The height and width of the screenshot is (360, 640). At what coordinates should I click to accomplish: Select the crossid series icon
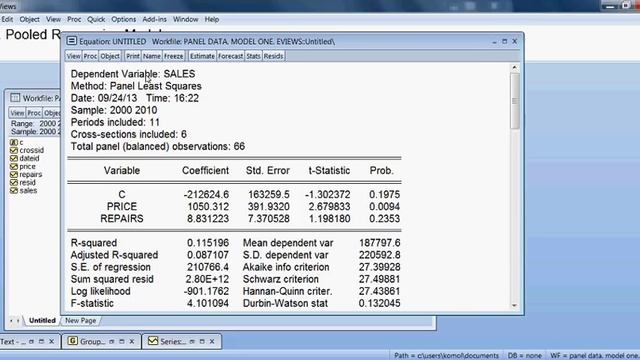click(x=13, y=150)
